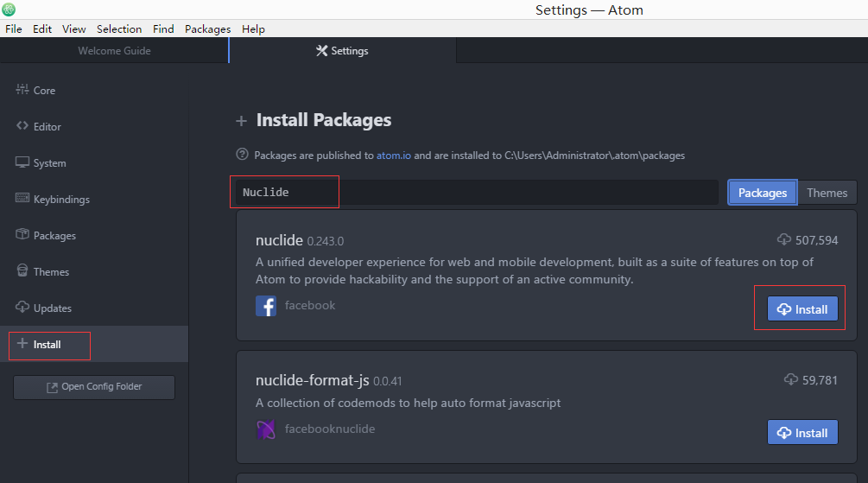Open Core settings panel

click(94, 90)
